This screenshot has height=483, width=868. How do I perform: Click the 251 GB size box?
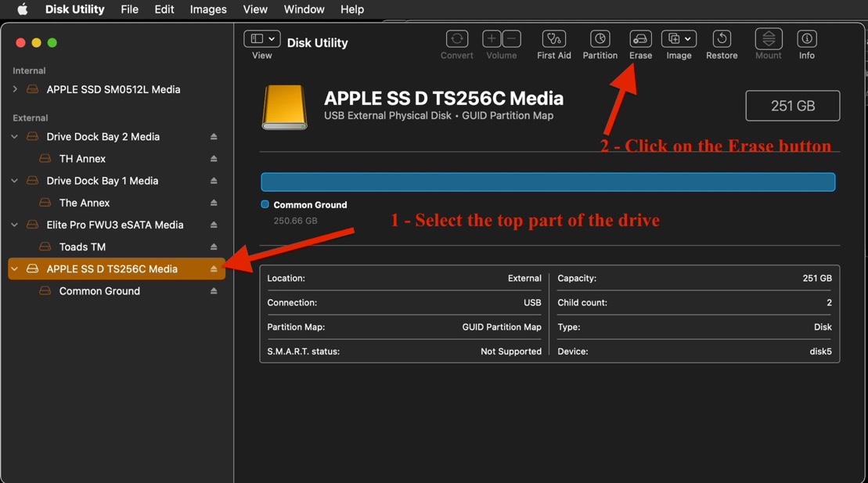tap(793, 106)
